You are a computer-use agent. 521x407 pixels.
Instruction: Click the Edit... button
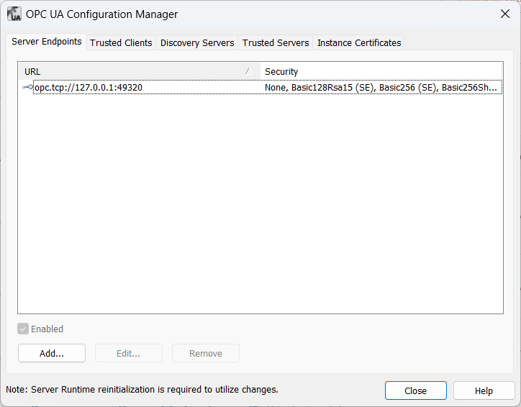click(x=129, y=353)
